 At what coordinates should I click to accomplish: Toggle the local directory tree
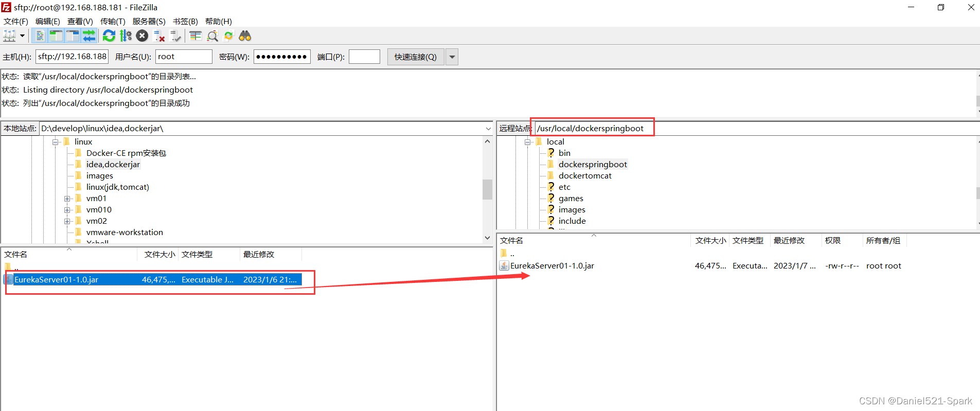click(56, 36)
